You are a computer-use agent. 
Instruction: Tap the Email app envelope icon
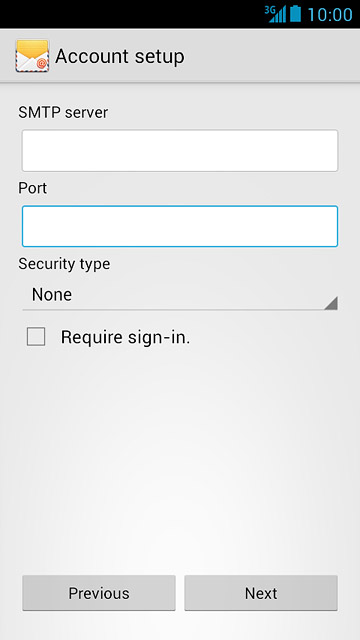point(32,56)
